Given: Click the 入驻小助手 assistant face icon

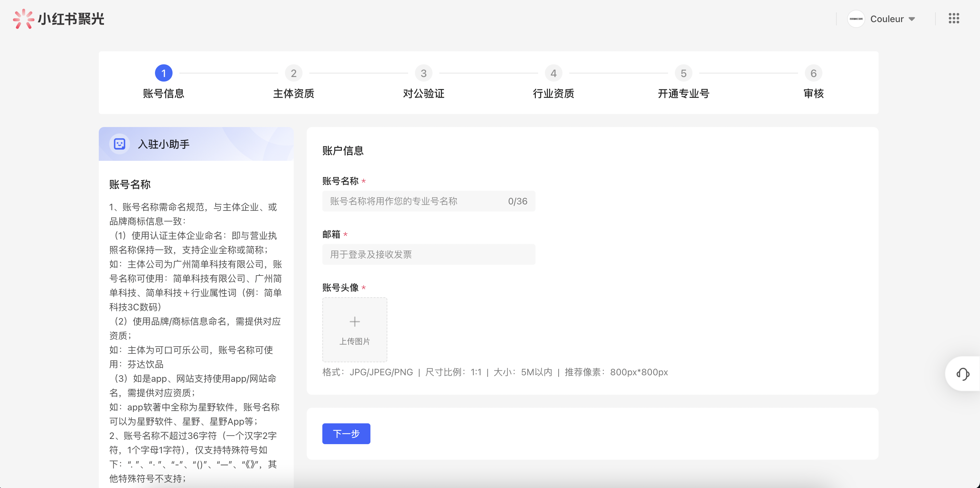Looking at the screenshot, I should point(120,144).
